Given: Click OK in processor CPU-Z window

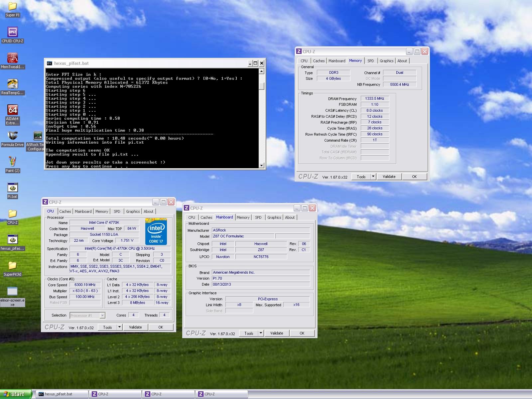Looking at the screenshot, I should point(161,327).
